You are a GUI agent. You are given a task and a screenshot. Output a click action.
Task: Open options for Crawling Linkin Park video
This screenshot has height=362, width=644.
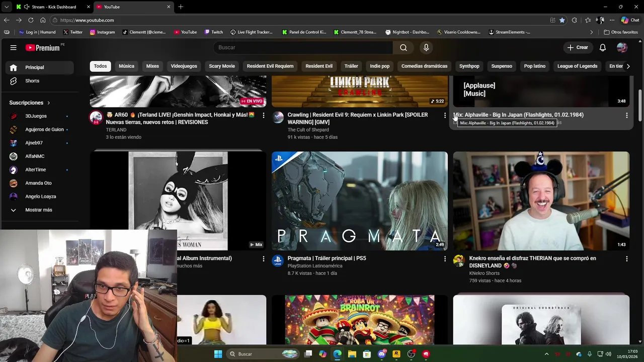(x=445, y=115)
